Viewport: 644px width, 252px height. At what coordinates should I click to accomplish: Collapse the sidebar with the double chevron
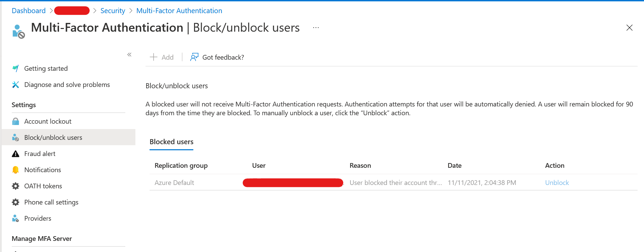tap(129, 55)
